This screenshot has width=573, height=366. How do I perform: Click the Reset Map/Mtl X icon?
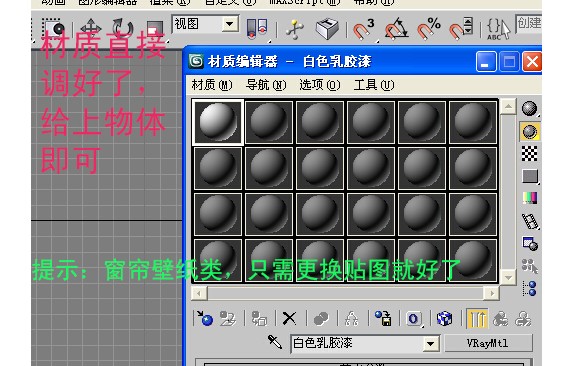[x=289, y=319]
